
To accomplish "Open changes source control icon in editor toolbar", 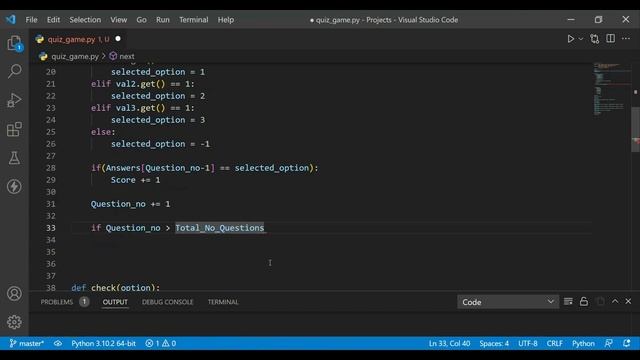I will pyautogui.click(x=595, y=39).
